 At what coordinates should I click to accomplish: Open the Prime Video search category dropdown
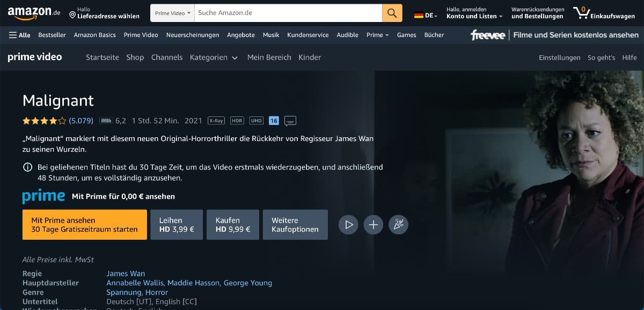[172, 13]
